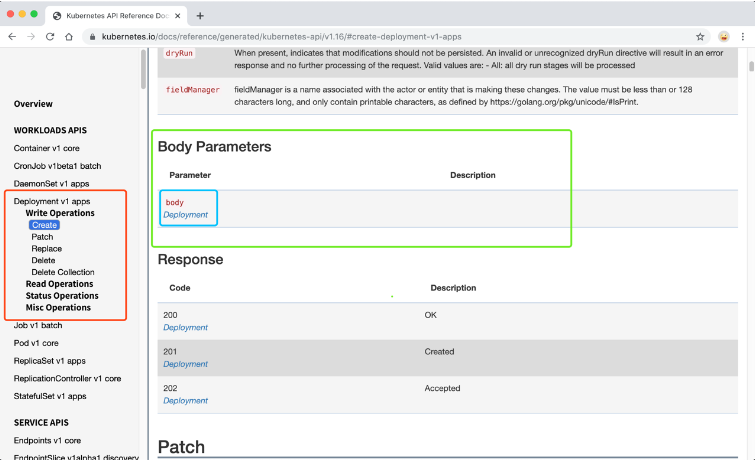
Task: Click the main page scrollbar thumb
Action: 751,66
